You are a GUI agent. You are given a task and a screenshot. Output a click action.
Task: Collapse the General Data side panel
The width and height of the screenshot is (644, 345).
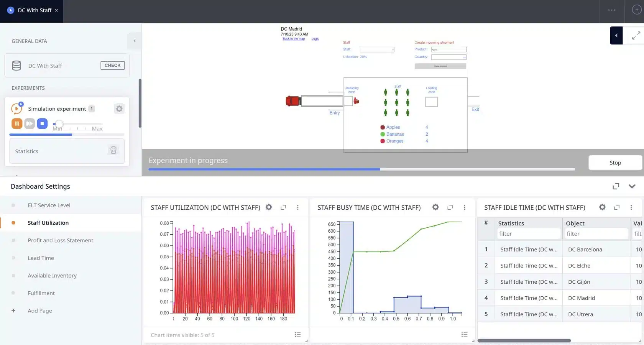pyautogui.click(x=134, y=41)
